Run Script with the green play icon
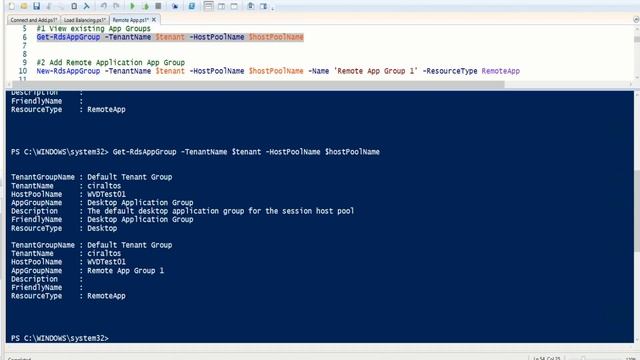The image size is (640, 360). 132,6
